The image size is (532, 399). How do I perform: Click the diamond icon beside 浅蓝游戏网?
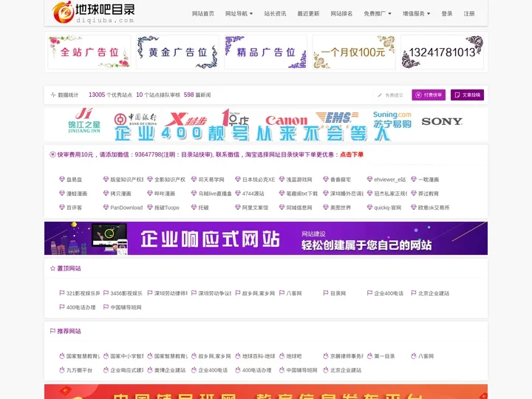[x=282, y=179]
